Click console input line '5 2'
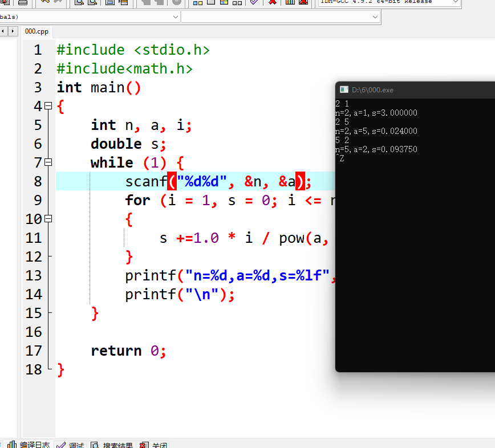The width and height of the screenshot is (495, 448). click(x=342, y=140)
